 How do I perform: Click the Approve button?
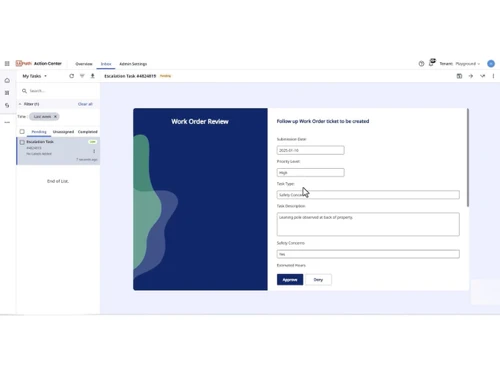pos(290,280)
